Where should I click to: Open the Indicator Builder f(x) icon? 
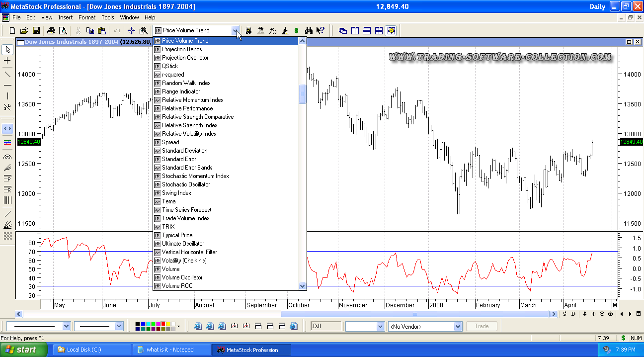[273, 31]
